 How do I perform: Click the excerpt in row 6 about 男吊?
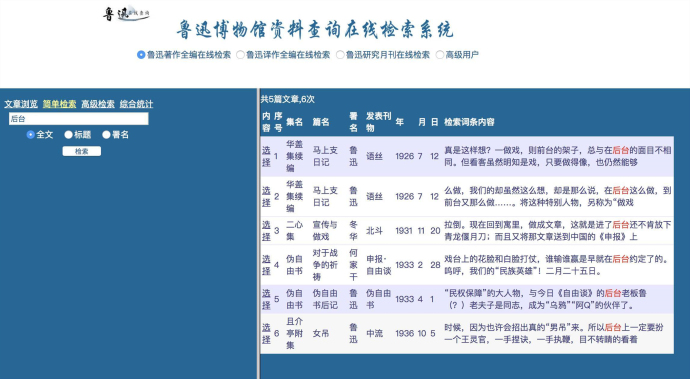[x=554, y=334]
